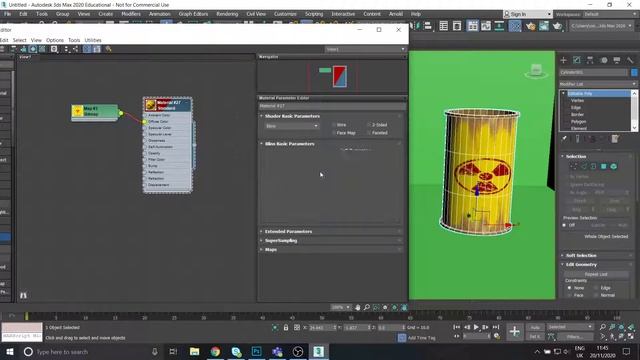640x360 pixels.
Task: Open the Rendering menu
Action: pyautogui.click(x=227, y=14)
